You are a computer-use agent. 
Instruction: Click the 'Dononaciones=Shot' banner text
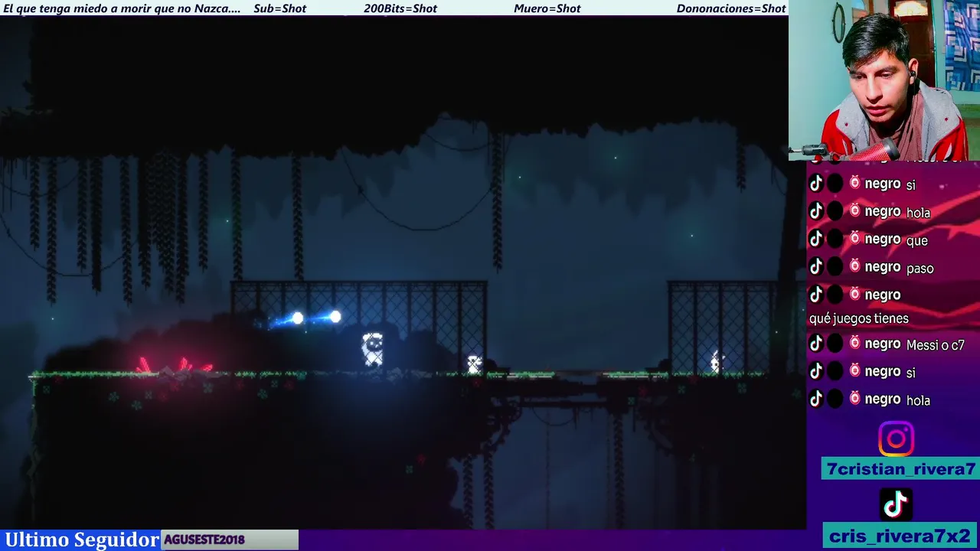coord(731,8)
